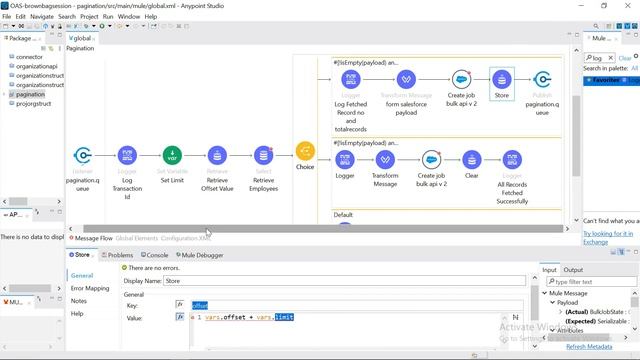The height and width of the screenshot is (360, 640).
Task: Open the Help menu
Action: click(151, 17)
